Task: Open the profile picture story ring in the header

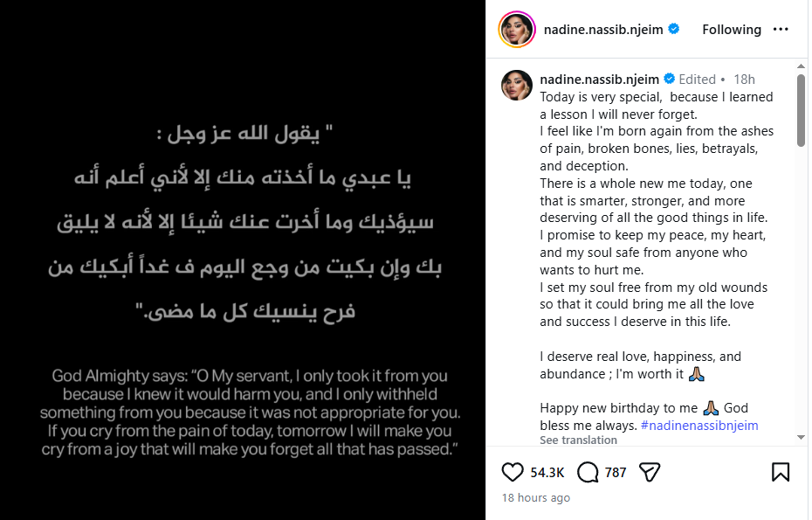Action: (516, 30)
